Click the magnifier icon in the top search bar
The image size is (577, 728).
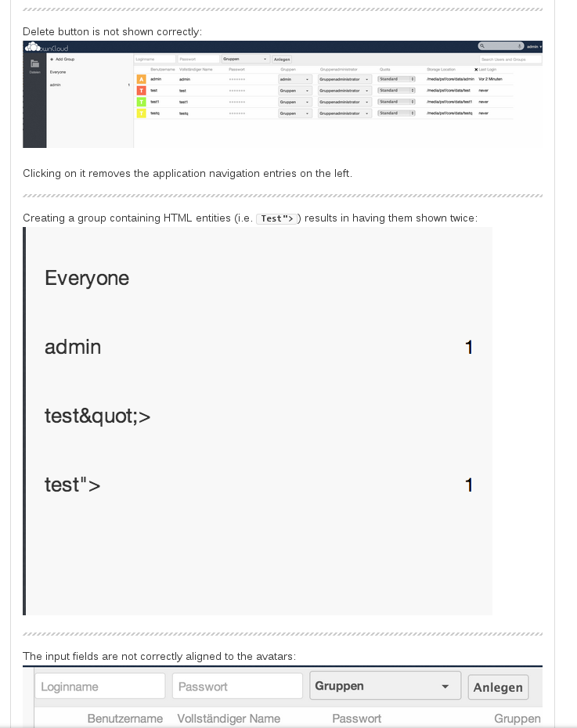point(482,46)
